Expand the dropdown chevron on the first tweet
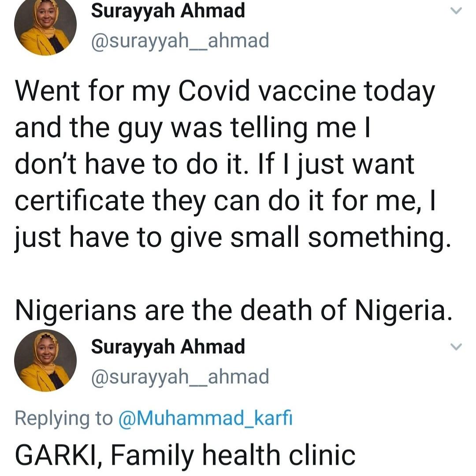This screenshot has width=476, height=476. click(x=456, y=12)
